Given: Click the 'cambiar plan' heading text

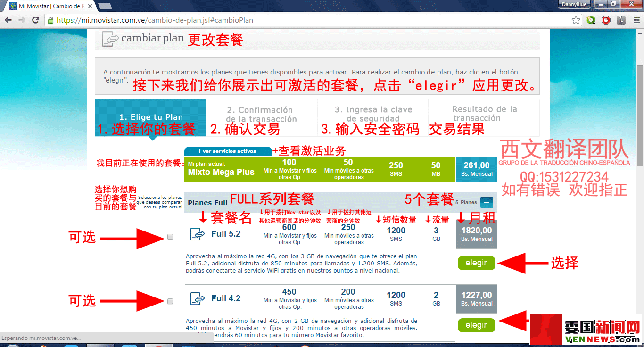Looking at the screenshot, I should click(152, 38).
